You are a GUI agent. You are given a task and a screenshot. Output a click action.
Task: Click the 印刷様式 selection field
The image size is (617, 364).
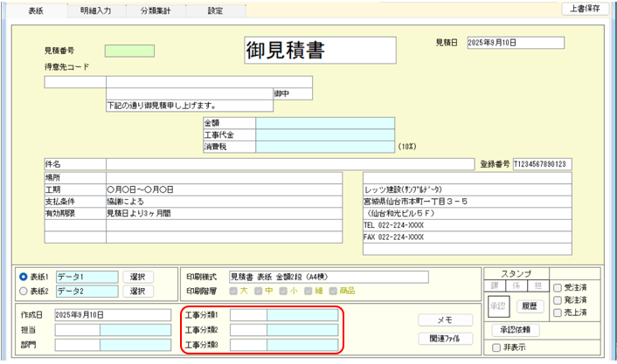(x=328, y=277)
